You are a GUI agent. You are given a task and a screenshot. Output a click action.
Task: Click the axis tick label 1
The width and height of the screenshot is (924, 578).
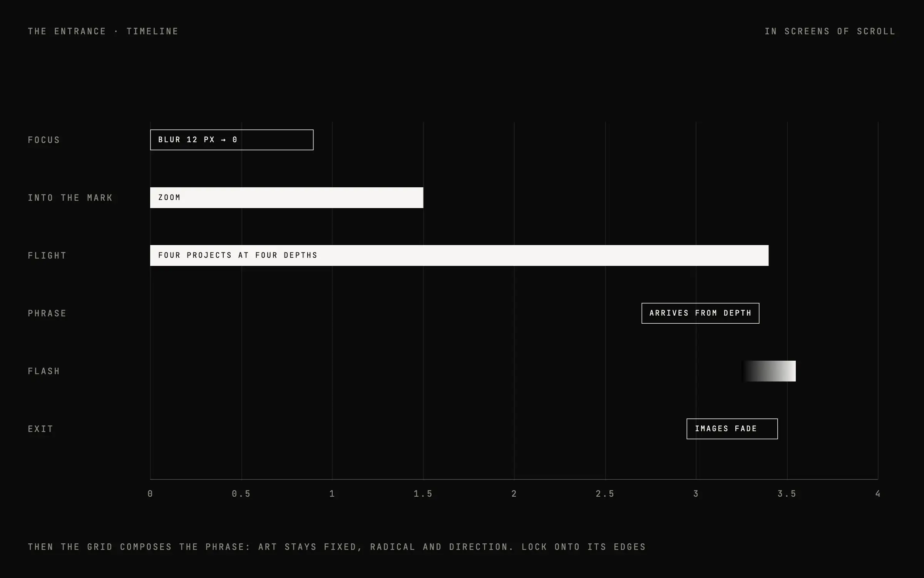coord(332,494)
